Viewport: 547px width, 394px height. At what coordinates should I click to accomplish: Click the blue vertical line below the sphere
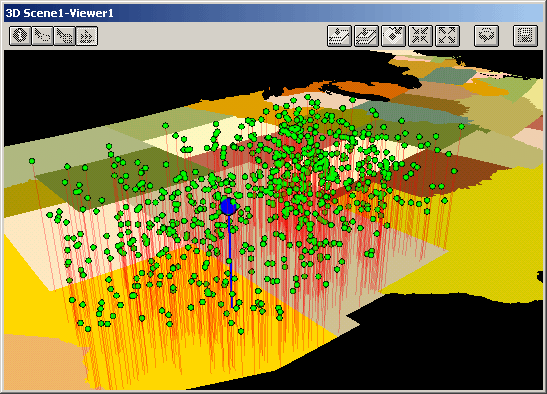pos(230,261)
